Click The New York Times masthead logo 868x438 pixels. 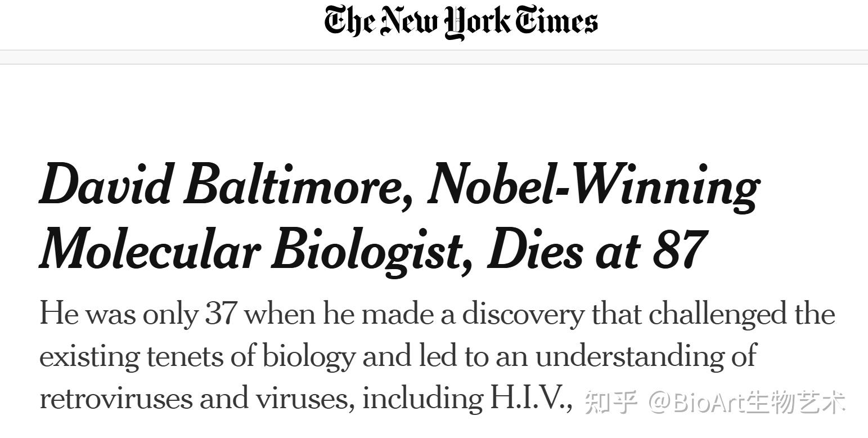coord(461,22)
